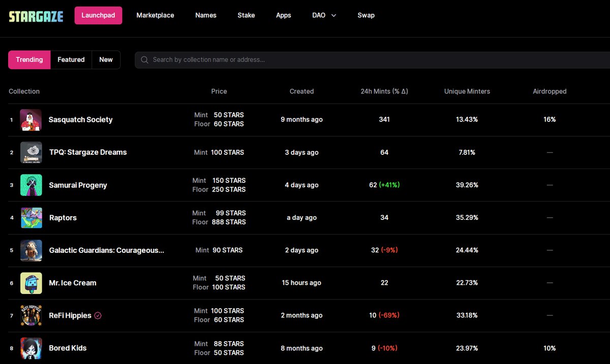Click Bored Kids 10% airdropped value
The height and width of the screenshot is (364, 610).
[x=550, y=348]
